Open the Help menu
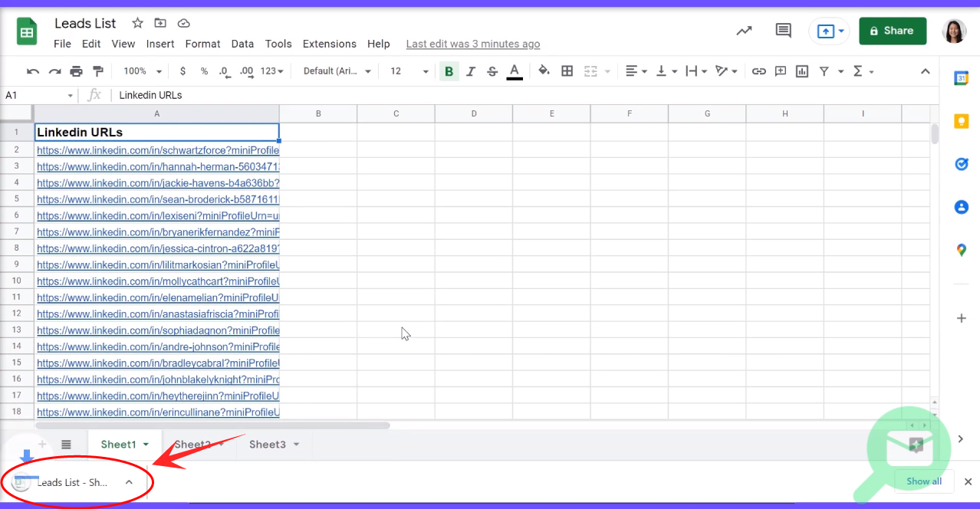The width and height of the screenshot is (980, 509). click(x=379, y=44)
